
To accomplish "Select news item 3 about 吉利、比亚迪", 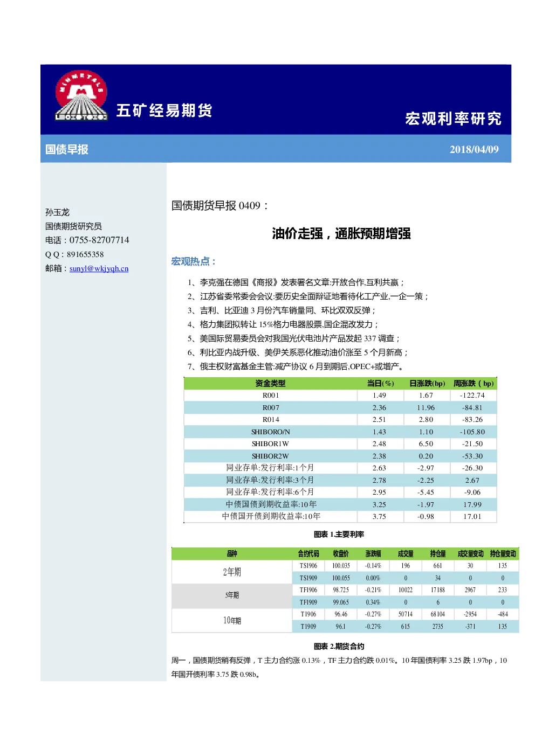I will pos(281,310).
